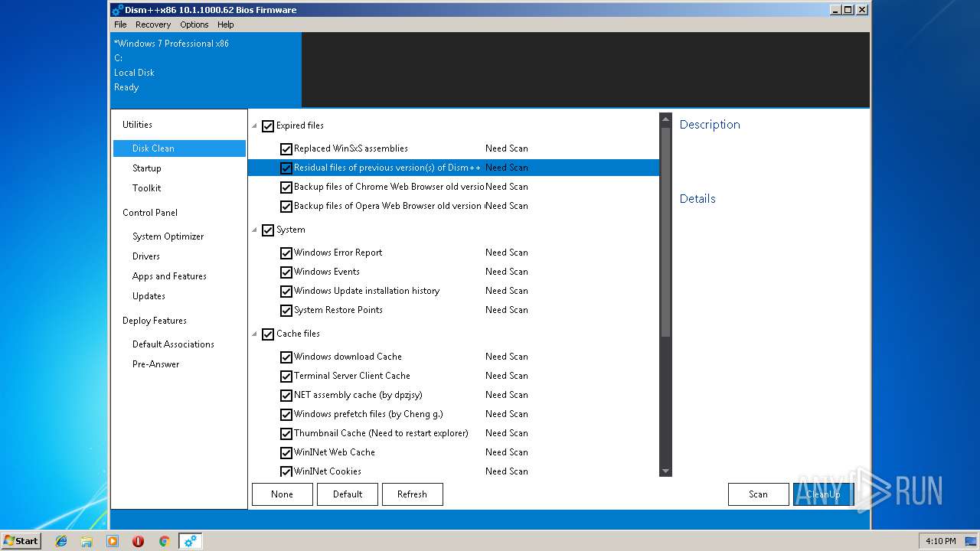
Task: Toggle Cache files group checkbox
Action: pyautogui.click(x=268, y=334)
